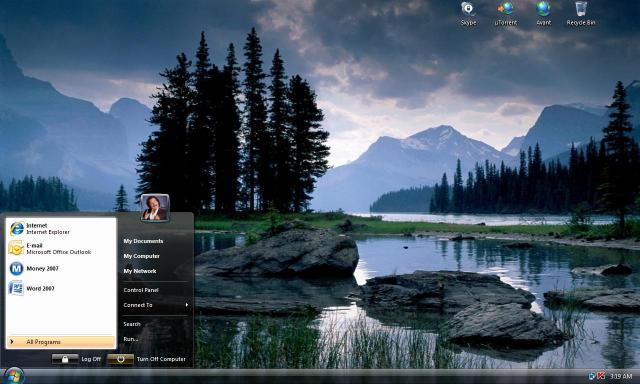
Task: Click the Word 2007 text label
Action: point(40,288)
